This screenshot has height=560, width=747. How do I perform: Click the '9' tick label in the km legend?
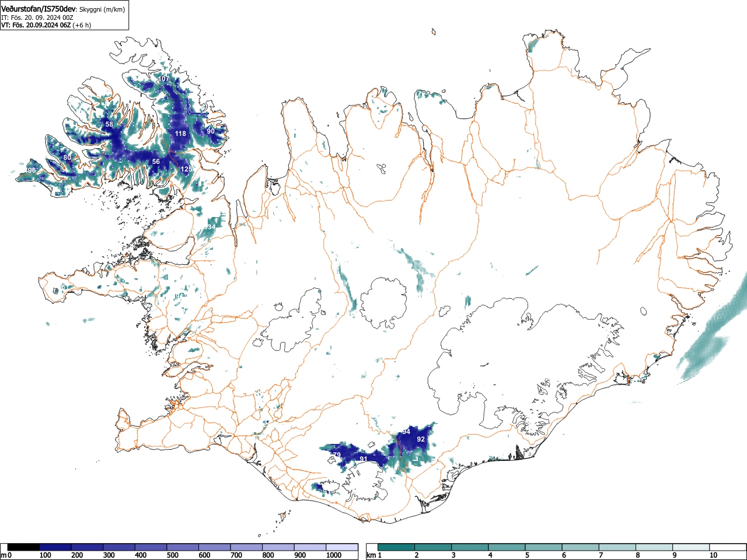click(x=674, y=555)
